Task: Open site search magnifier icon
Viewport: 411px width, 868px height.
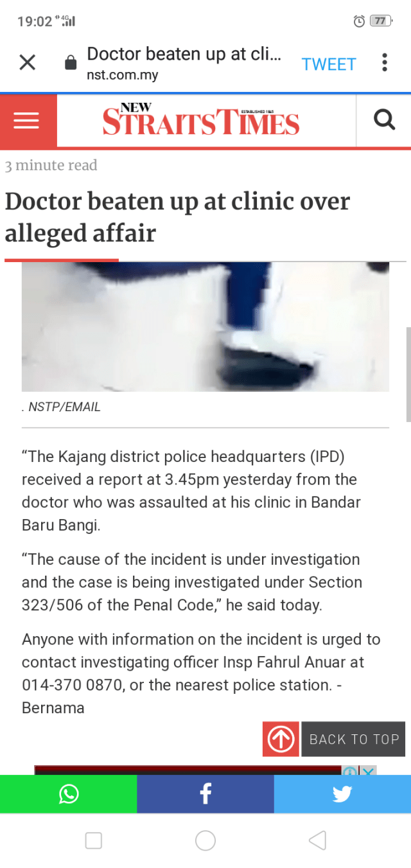Action: [384, 120]
